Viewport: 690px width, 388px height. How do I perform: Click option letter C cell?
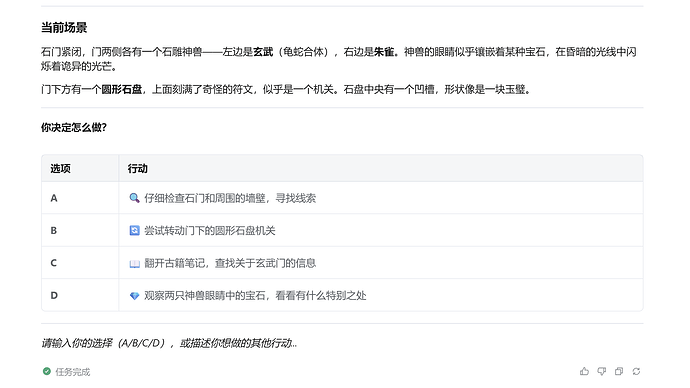[x=80, y=263]
